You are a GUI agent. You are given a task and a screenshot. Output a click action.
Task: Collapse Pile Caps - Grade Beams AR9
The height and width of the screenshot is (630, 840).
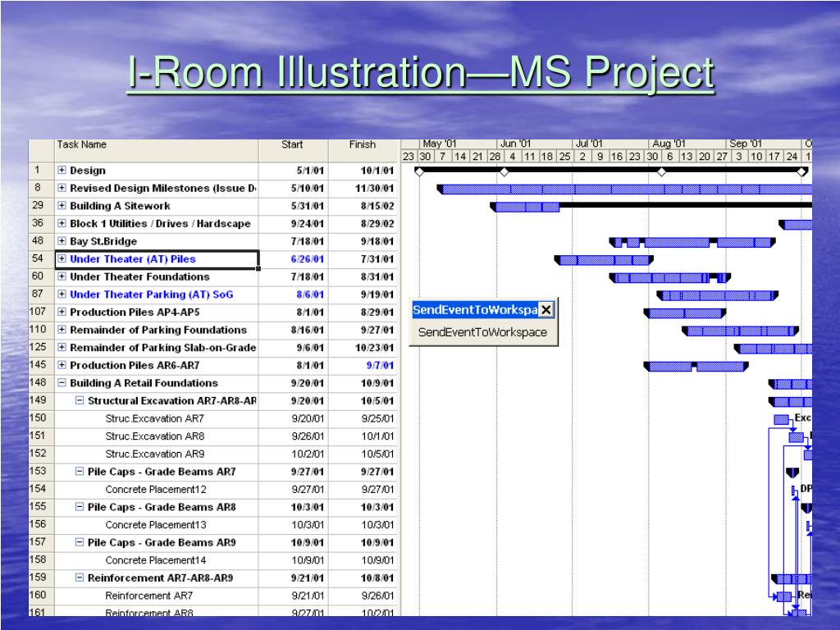click(80, 541)
